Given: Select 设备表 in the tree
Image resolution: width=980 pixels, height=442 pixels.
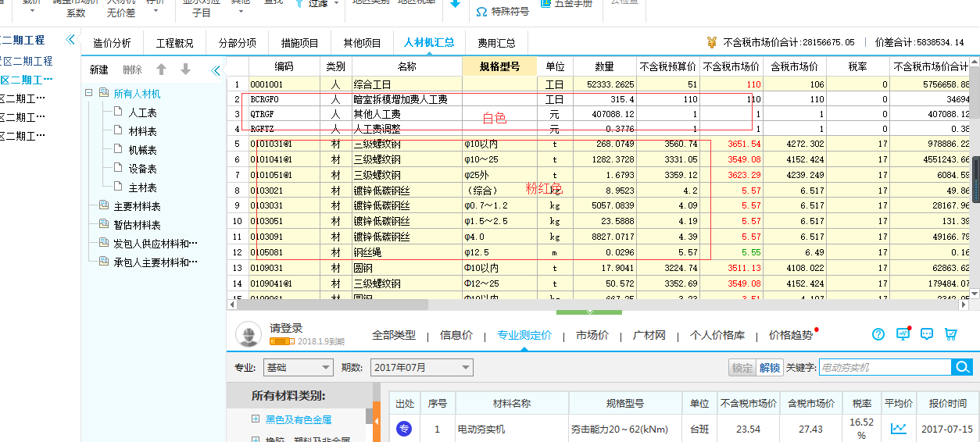Looking at the screenshot, I should [x=143, y=169].
